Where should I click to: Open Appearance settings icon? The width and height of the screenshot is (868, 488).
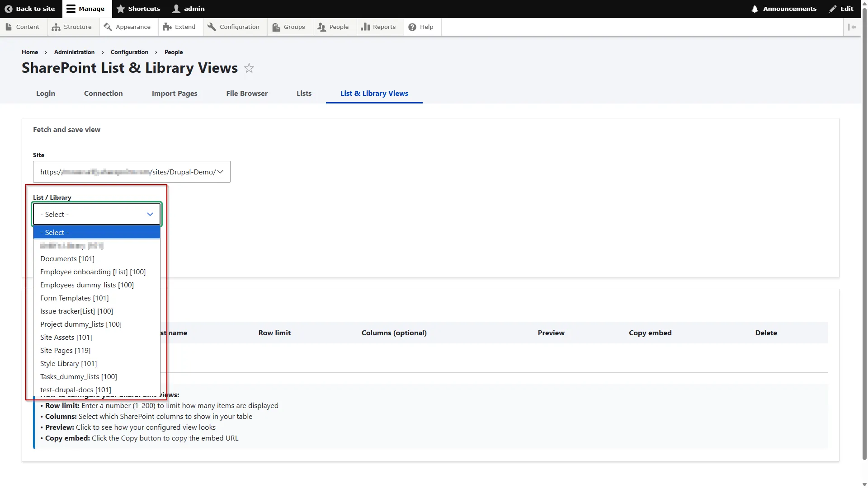point(108,27)
